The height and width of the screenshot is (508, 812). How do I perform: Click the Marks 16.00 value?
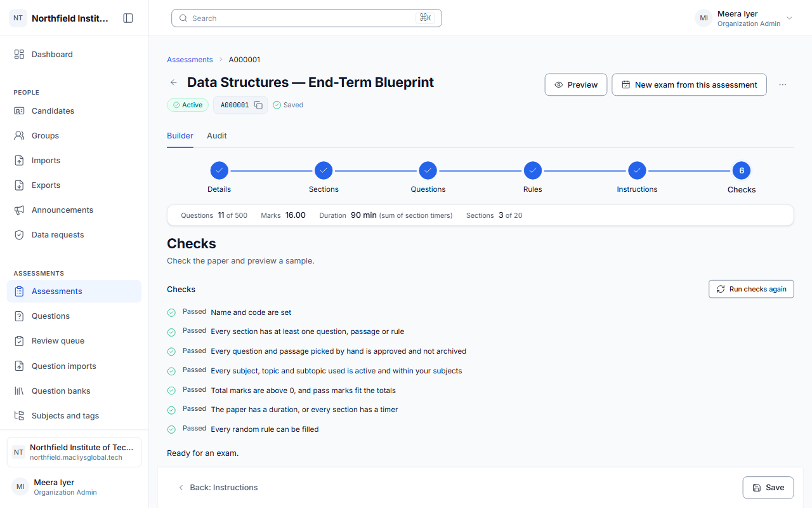[x=295, y=215]
